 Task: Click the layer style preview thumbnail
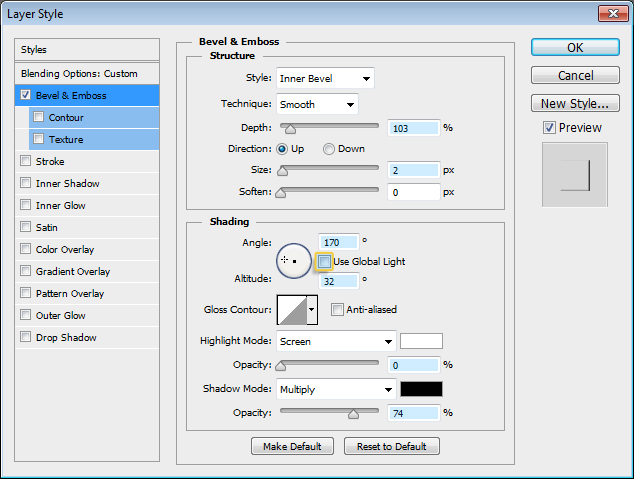(574, 175)
